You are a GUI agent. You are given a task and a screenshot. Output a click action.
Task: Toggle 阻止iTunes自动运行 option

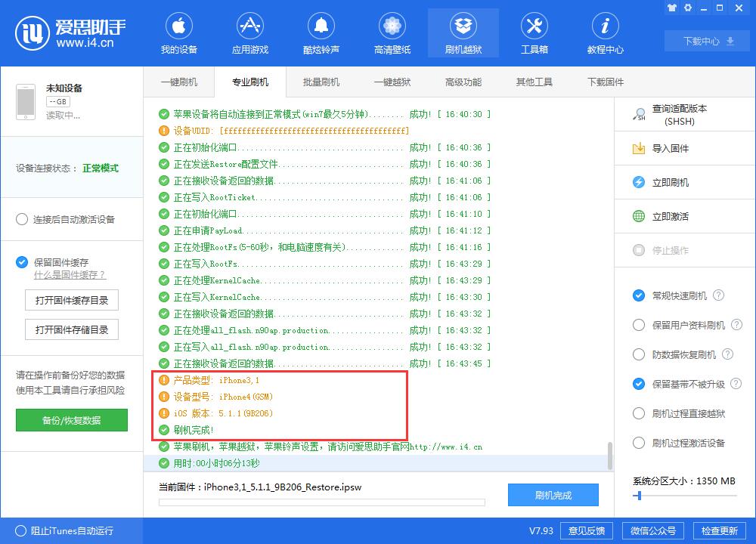pos(20,530)
